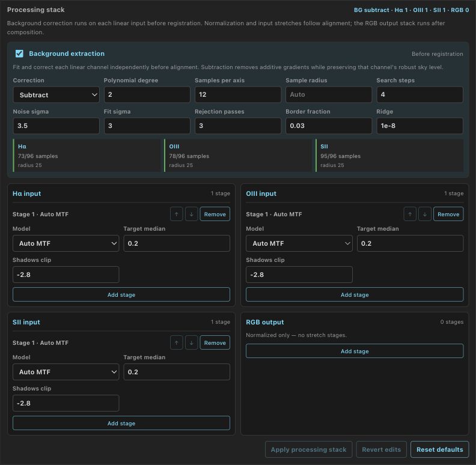The width and height of the screenshot is (476, 465).
Task: Move OIII Stage 1 up arrow
Action: [410, 214]
